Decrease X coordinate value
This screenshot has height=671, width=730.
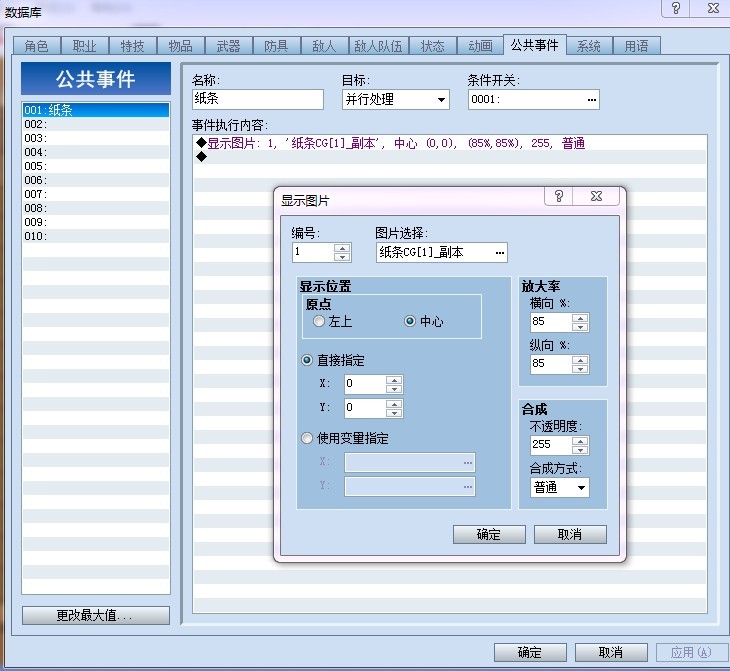click(394, 389)
